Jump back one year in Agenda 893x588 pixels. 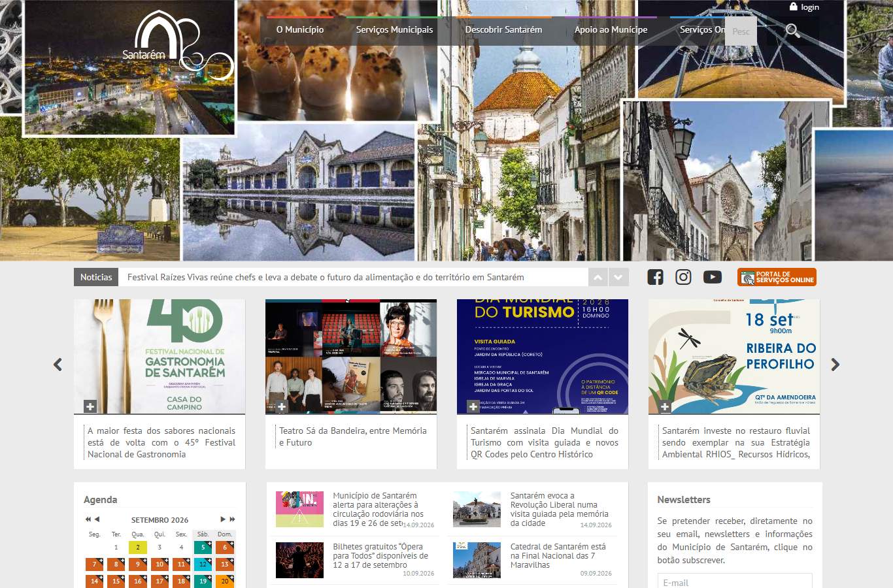pos(88,519)
